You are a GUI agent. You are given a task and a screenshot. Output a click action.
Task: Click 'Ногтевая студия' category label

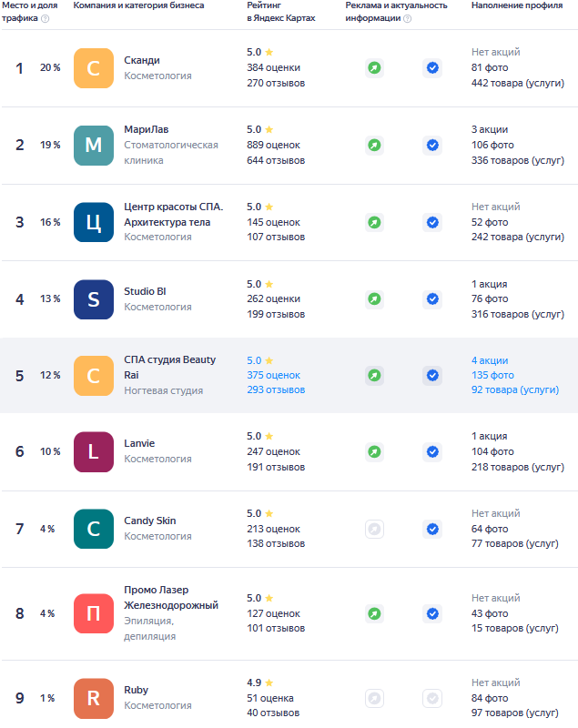click(164, 391)
